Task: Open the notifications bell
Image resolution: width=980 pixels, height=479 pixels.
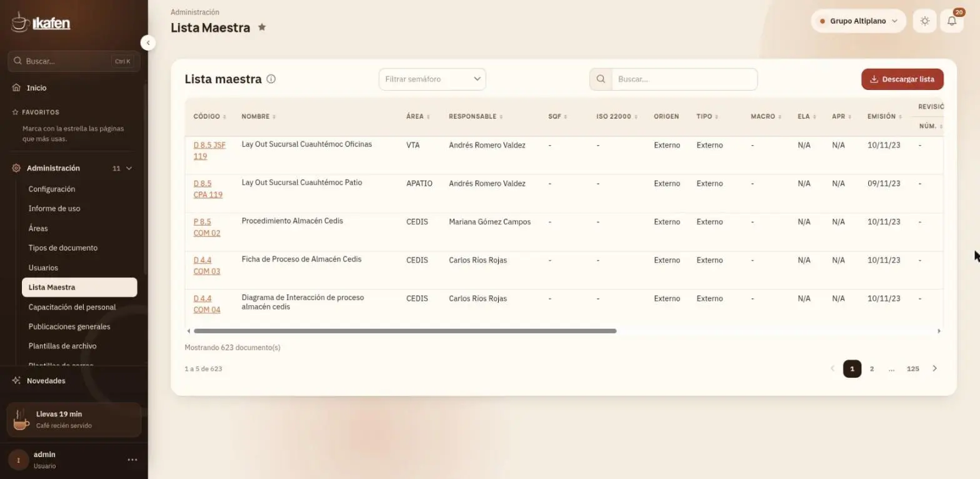Action: 951,21
